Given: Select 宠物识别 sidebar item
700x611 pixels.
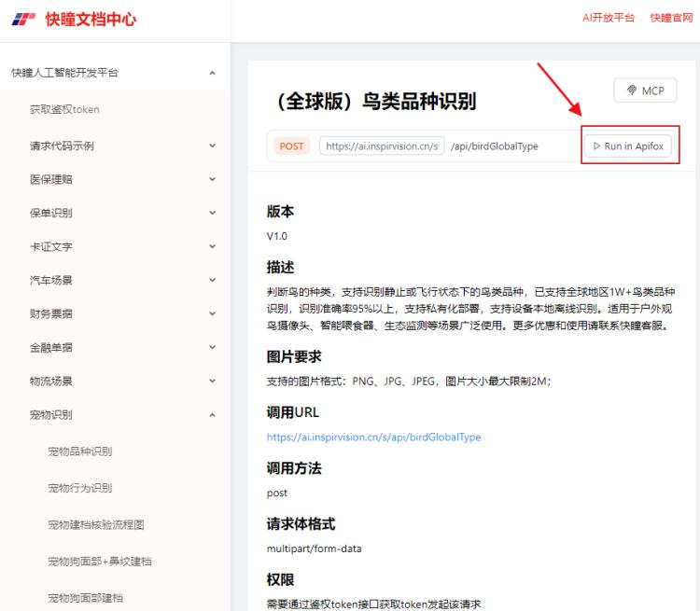Looking at the screenshot, I should pyautogui.click(x=51, y=415).
